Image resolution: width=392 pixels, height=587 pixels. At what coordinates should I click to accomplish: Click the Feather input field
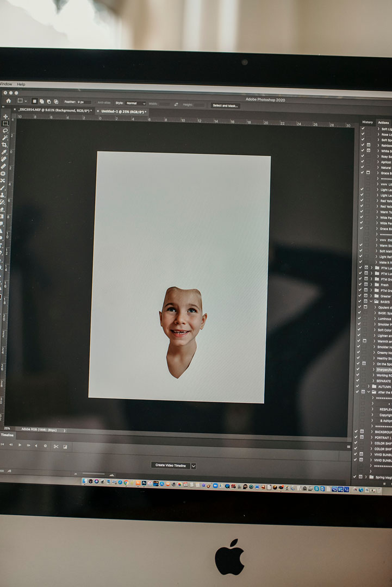click(x=84, y=102)
